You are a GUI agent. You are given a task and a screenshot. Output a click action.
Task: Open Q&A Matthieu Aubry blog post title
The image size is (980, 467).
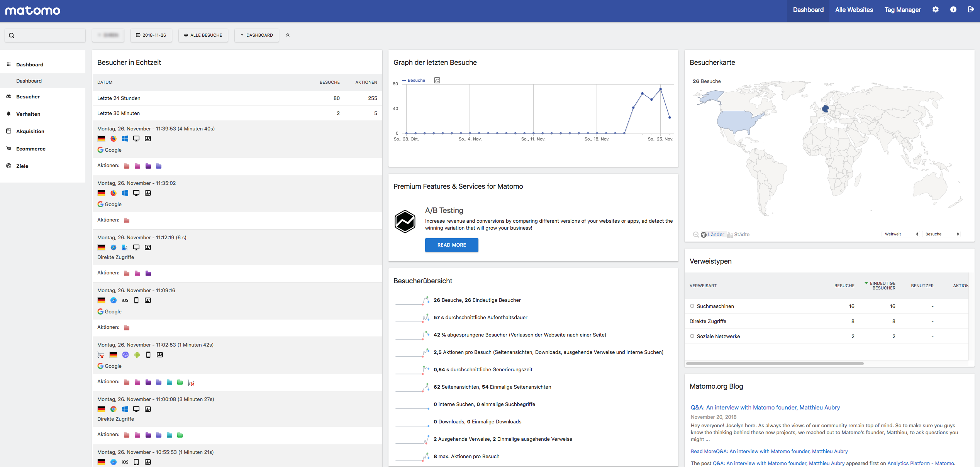tap(765, 408)
